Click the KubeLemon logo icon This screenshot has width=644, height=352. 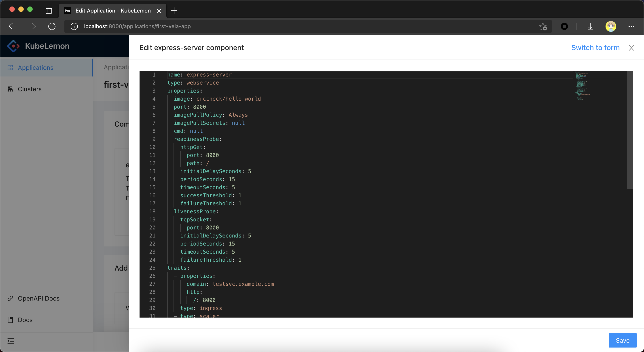13,46
